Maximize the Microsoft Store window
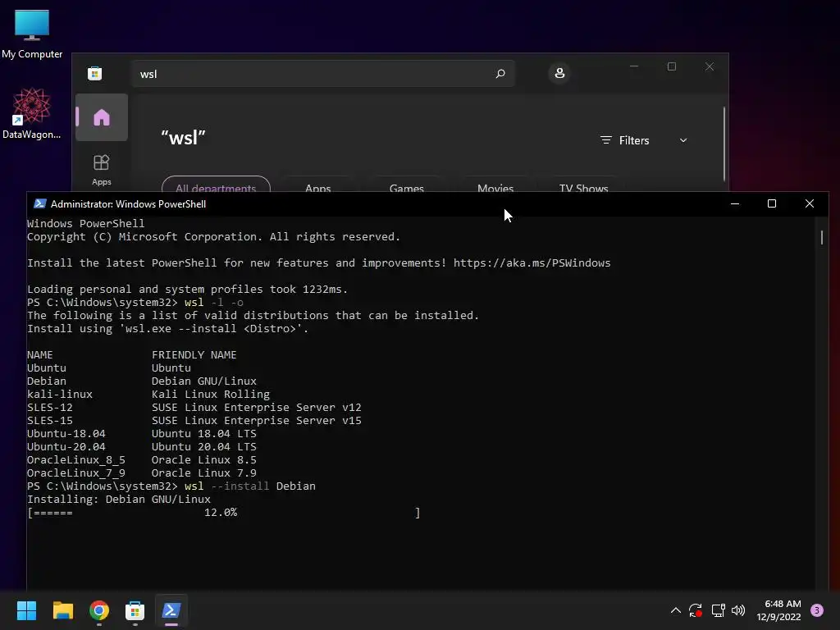 (672, 66)
